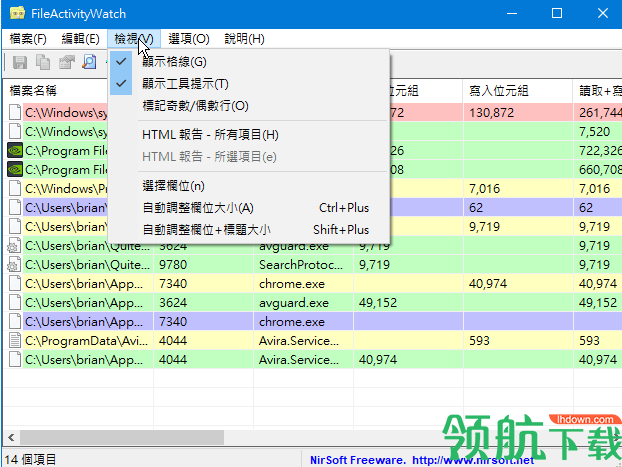Image resolution: width=622 pixels, height=467 pixels.
Task: Toggle 顯示工具提示(T) checked option
Action: pos(249,84)
